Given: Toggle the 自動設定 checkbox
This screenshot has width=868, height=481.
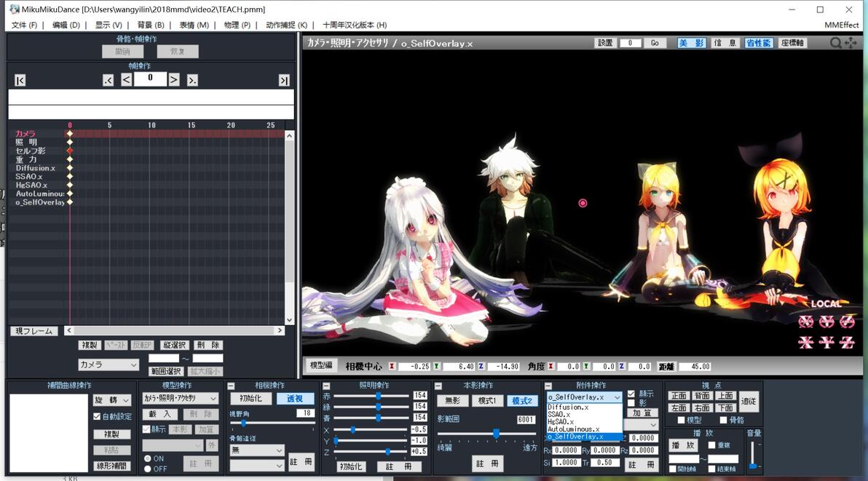Looking at the screenshot, I should click(x=97, y=416).
